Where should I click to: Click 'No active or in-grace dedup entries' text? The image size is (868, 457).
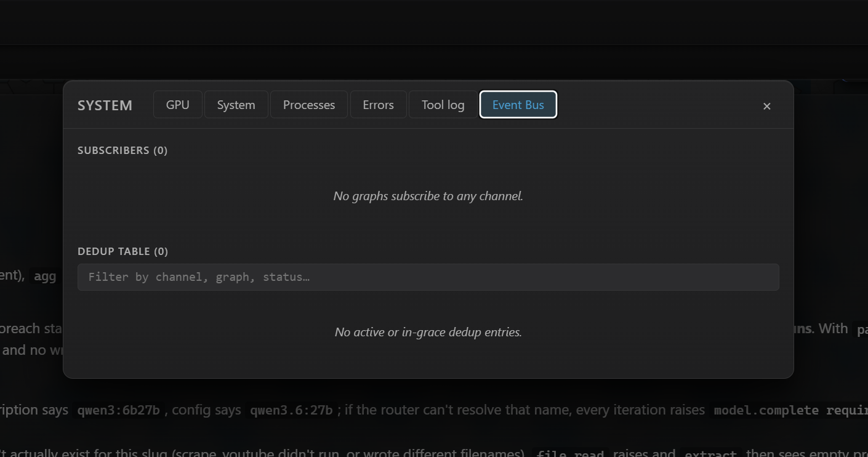pyautogui.click(x=428, y=332)
